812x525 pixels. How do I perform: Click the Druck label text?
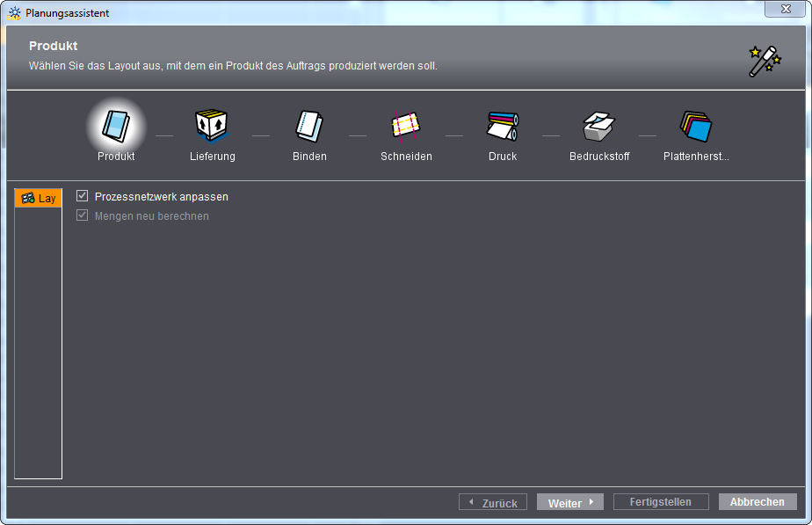pos(503,157)
